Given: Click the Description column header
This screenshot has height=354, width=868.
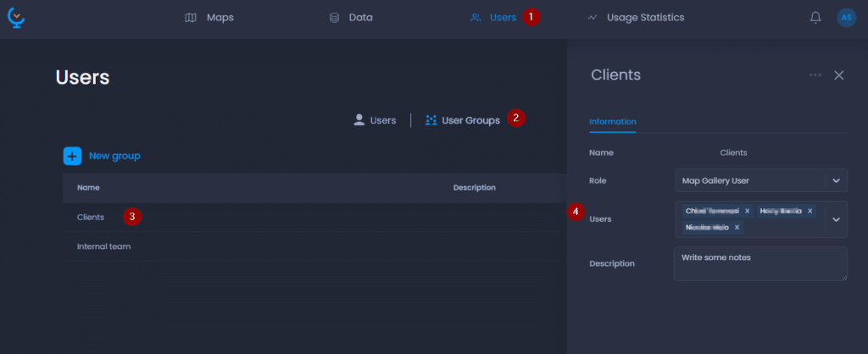Looking at the screenshot, I should (475, 188).
